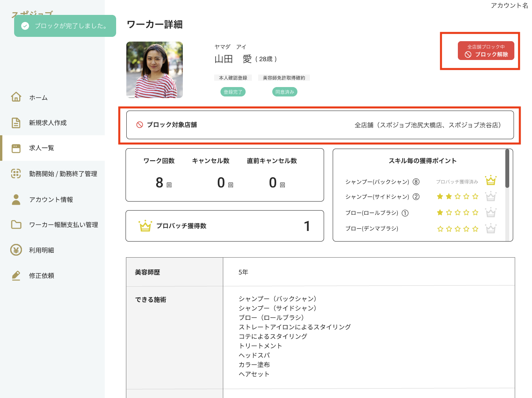Click the ブロックが完了しました notification toast
Image resolution: width=532 pixels, height=398 pixels.
pyautogui.click(x=65, y=26)
